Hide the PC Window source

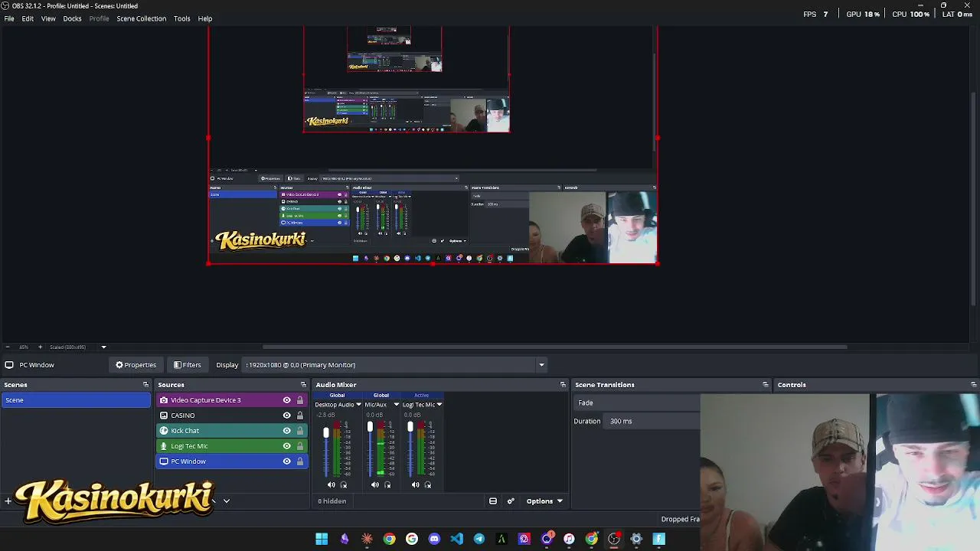tap(287, 461)
